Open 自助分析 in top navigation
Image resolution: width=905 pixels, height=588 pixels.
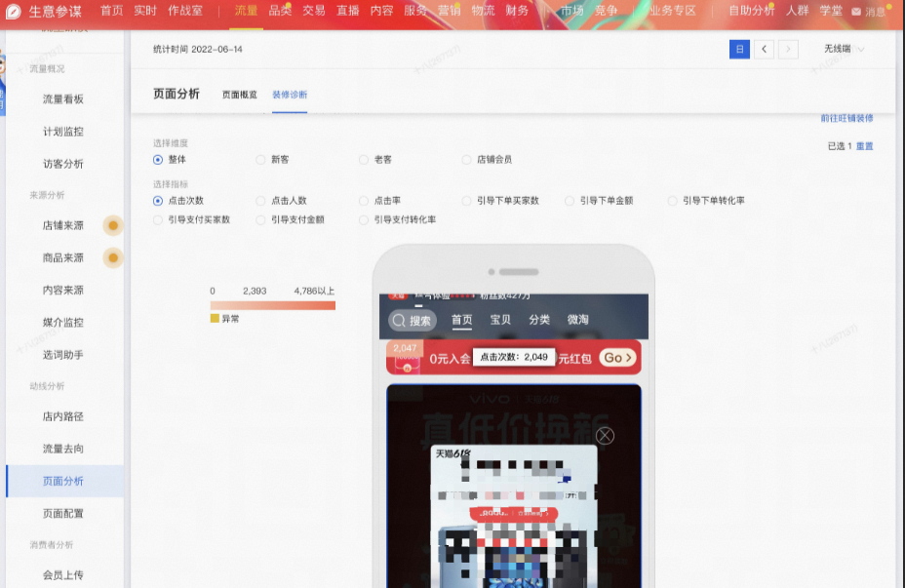(x=752, y=11)
